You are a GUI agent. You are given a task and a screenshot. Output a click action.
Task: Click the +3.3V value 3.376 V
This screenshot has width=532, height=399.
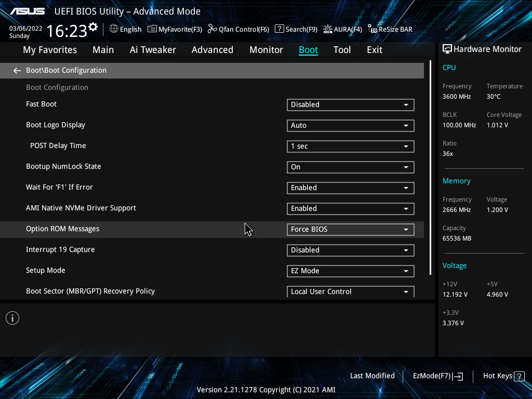point(453,323)
